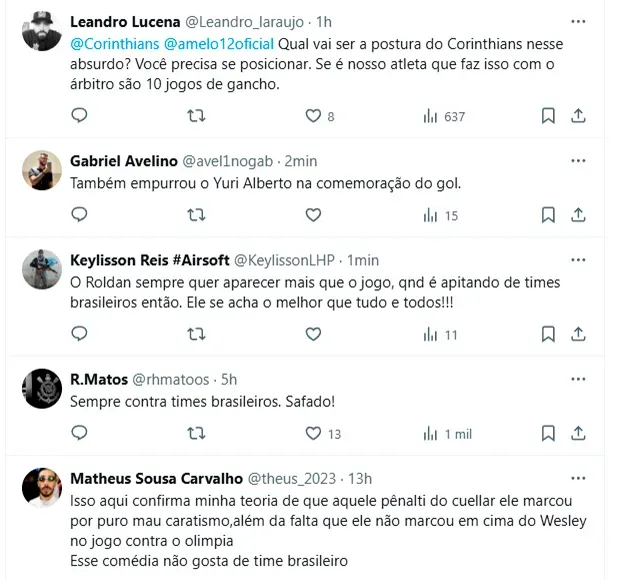Viewport: 620px width, 580px height.
Task: Reply to Keylisson Reis's tweet
Action: (x=80, y=335)
